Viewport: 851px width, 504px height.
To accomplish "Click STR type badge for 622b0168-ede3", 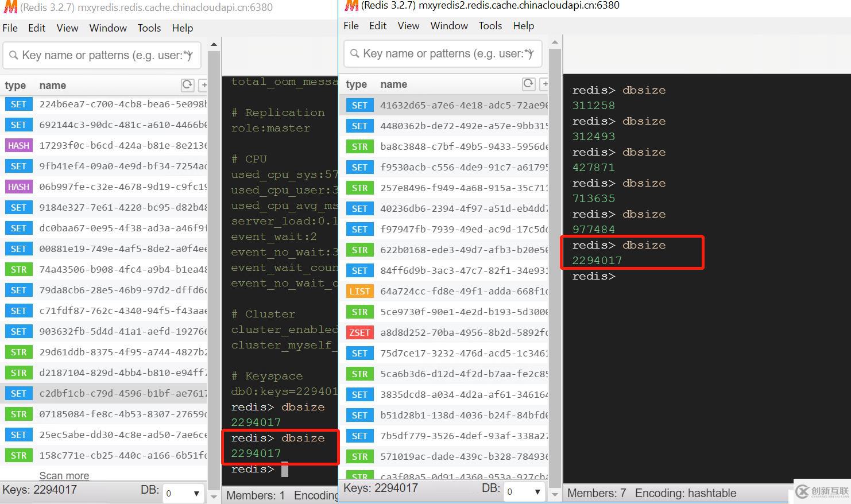I will 359,250.
